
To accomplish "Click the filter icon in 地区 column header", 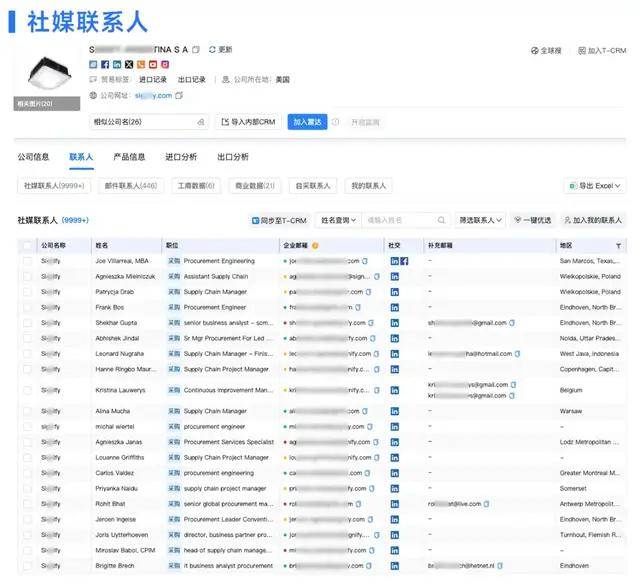I will pyautogui.click(x=619, y=245).
